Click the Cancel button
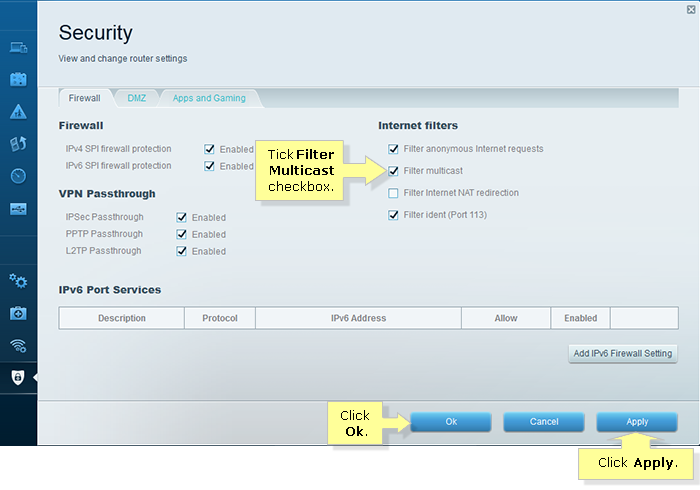The image size is (700, 490). 544,422
